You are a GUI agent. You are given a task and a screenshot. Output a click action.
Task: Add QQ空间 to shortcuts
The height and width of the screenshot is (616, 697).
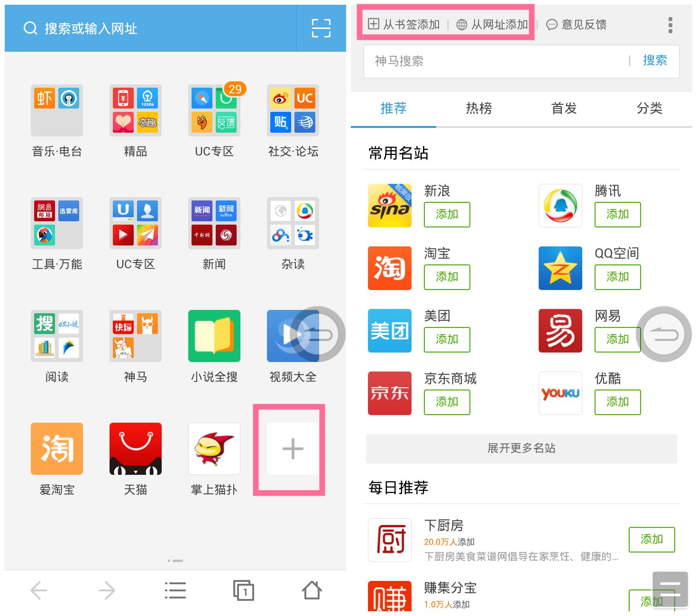(618, 277)
